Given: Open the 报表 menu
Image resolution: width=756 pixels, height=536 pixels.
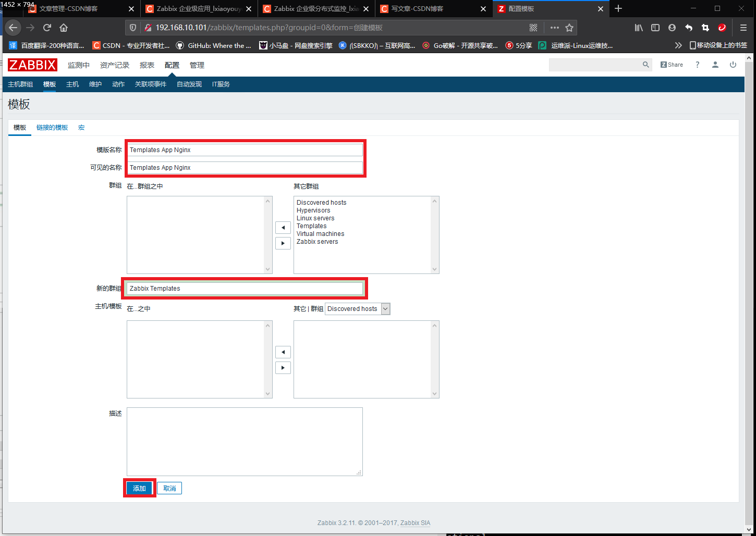Looking at the screenshot, I should tap(147, 65).
